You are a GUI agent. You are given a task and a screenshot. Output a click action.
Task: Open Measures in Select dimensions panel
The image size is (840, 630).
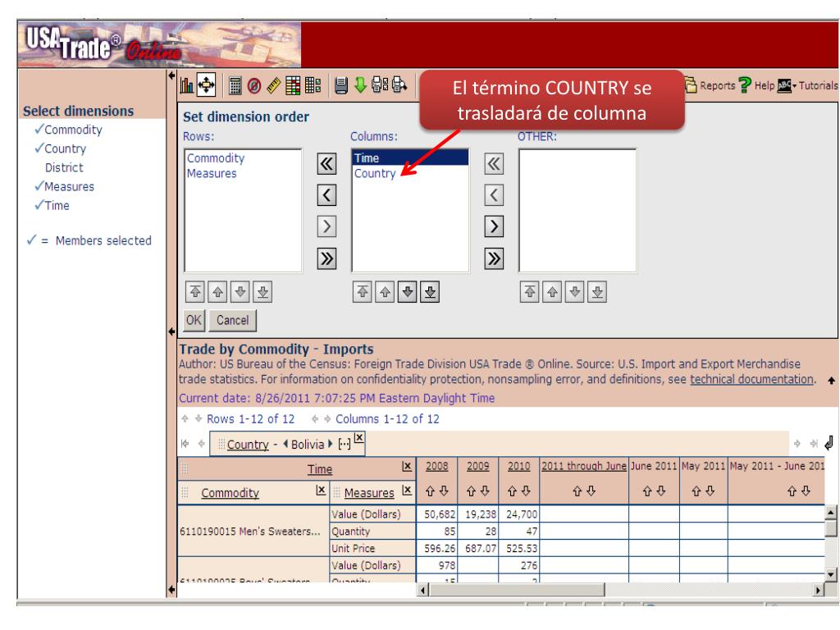[x=69, y=187]
